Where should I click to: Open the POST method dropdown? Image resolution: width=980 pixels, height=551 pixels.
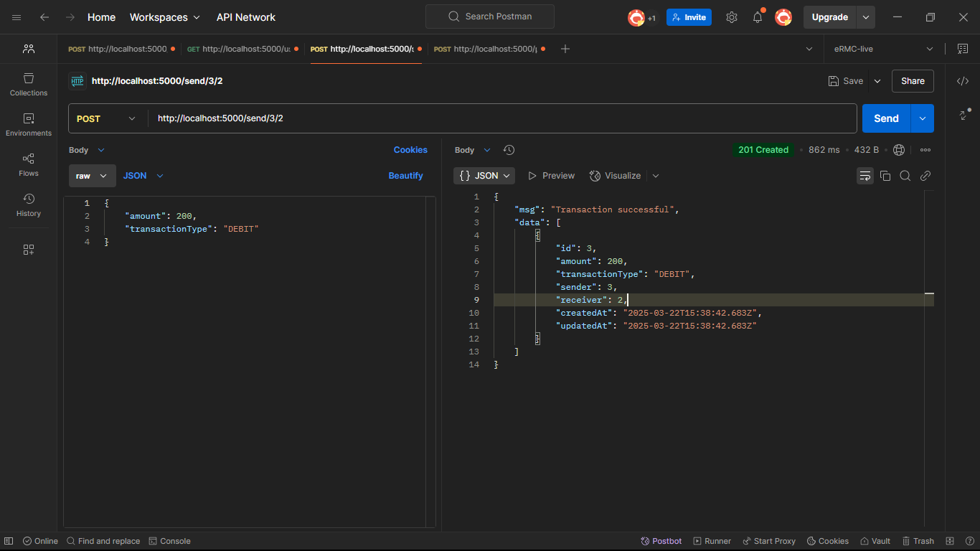click(x=106, y=118)
